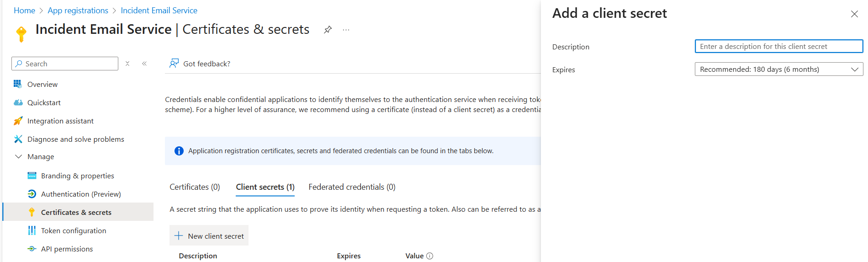Collapse the sidebar with double chevron
868x262 pixels.
[144, 64]
